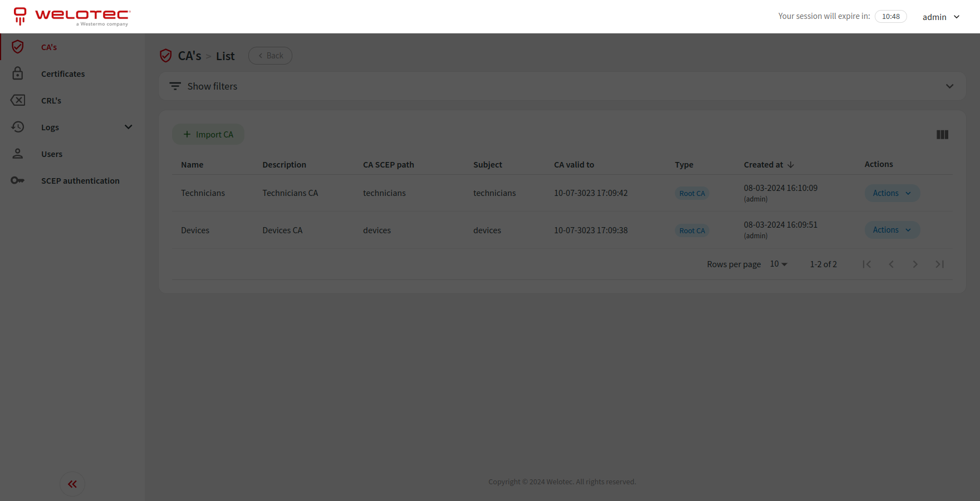Expand the Logs submenu chevron
This screenshot has height=501, width=980.
(129, 127)
